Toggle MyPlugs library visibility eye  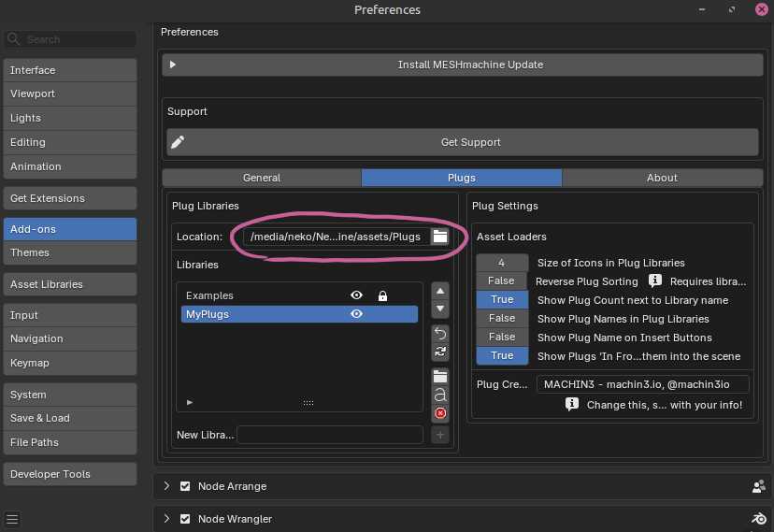coord(356,314)
